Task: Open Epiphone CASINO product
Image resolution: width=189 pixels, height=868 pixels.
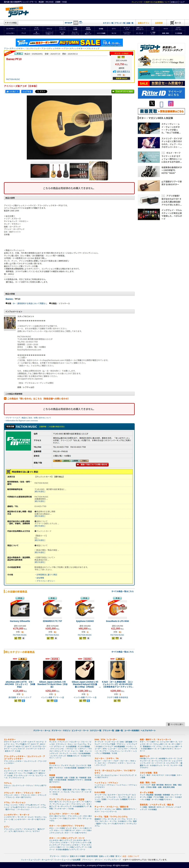Action: pos(85,621)
